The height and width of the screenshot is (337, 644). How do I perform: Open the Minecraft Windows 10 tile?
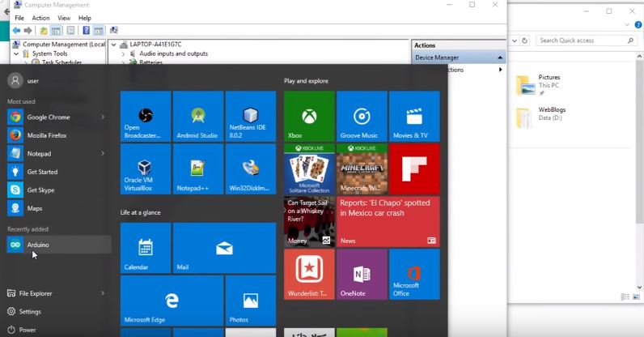coord(362,168)
